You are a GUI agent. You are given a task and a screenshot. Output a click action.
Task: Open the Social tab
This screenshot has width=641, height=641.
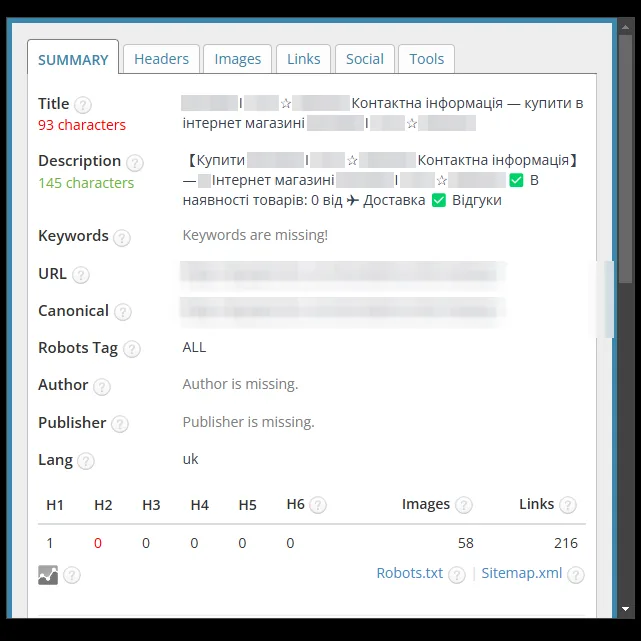[365, 59]
